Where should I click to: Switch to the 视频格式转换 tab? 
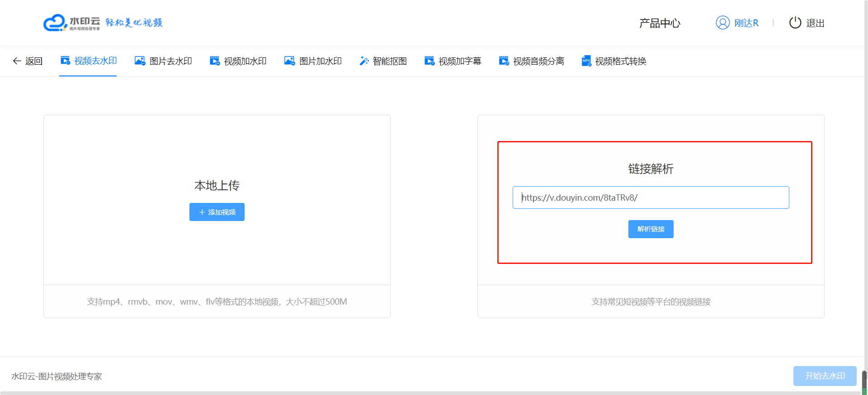point(613,61)
